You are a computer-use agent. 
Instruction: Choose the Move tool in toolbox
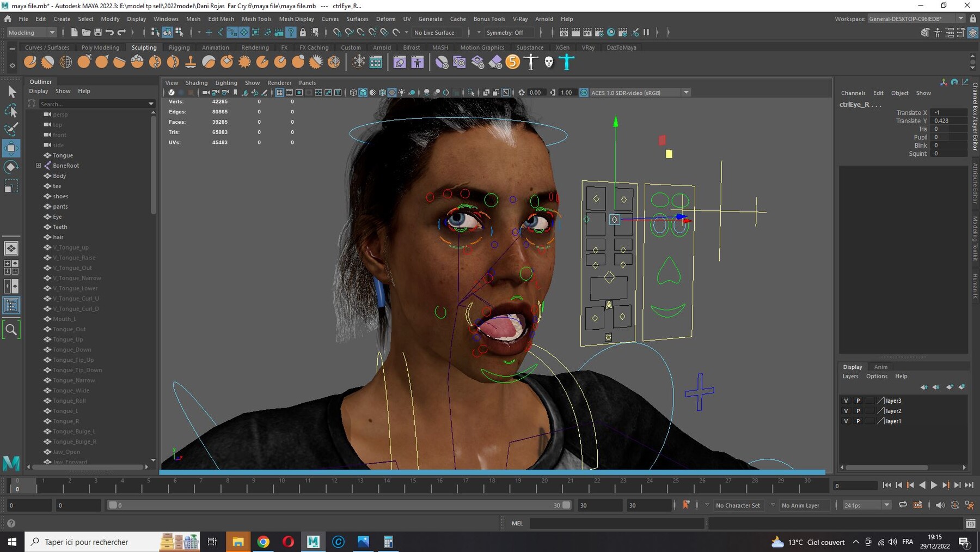coord(11,148)
